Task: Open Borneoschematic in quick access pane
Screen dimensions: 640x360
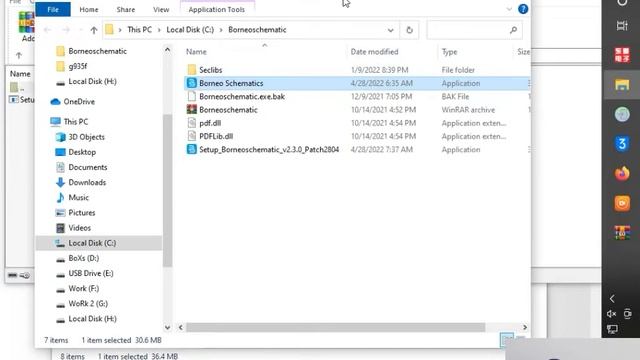Action: pos(98,51)
